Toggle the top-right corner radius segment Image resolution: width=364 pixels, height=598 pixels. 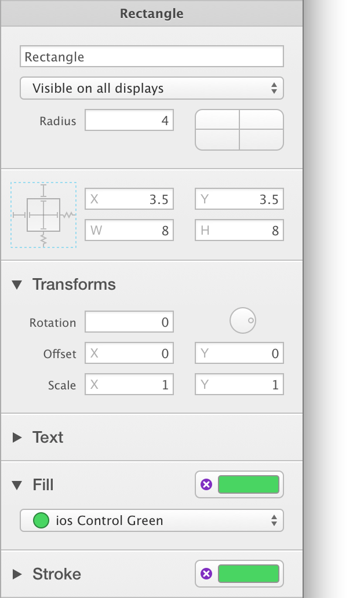pyautogui.click(x=261, y=119)
